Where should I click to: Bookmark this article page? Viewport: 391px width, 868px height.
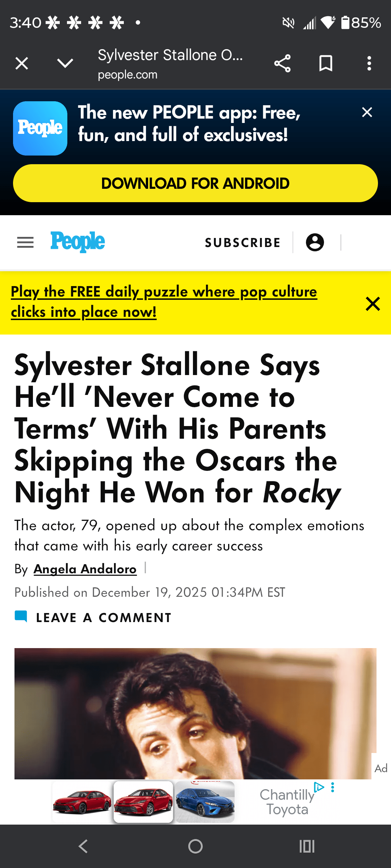[x=326, y=64]
